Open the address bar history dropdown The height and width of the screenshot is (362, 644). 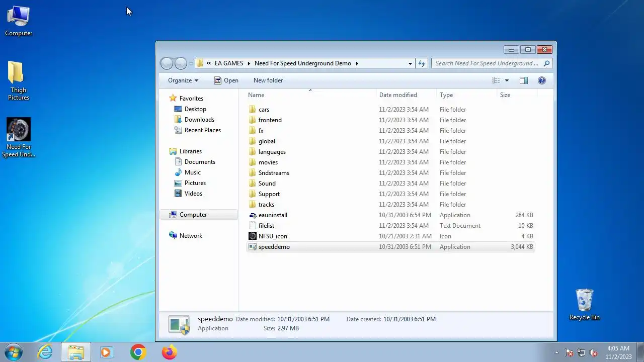[410, 63]
